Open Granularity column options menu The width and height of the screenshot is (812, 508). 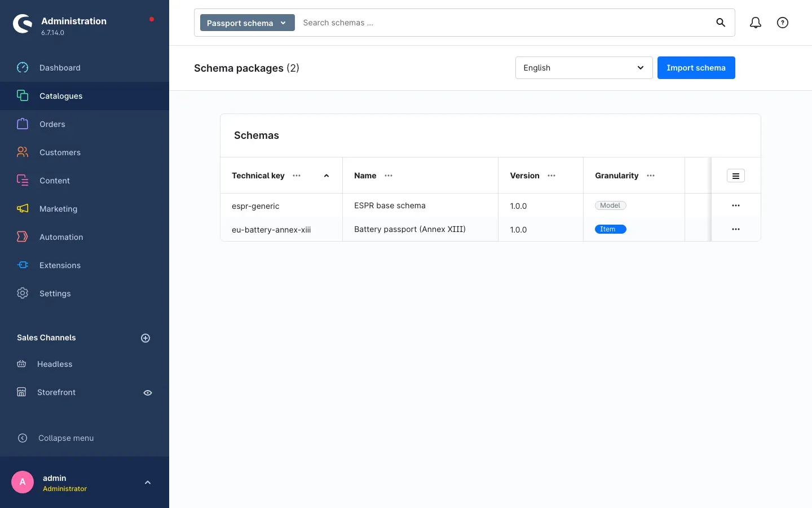click(651, 176)
